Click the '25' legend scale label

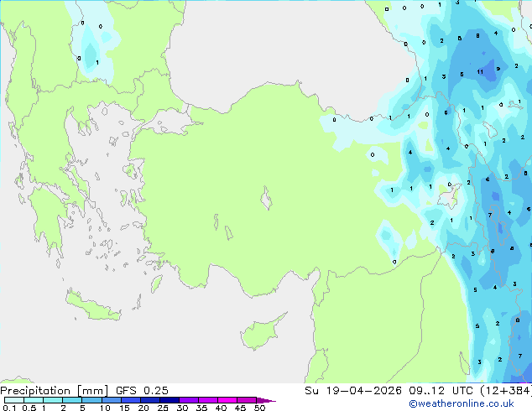163,408
